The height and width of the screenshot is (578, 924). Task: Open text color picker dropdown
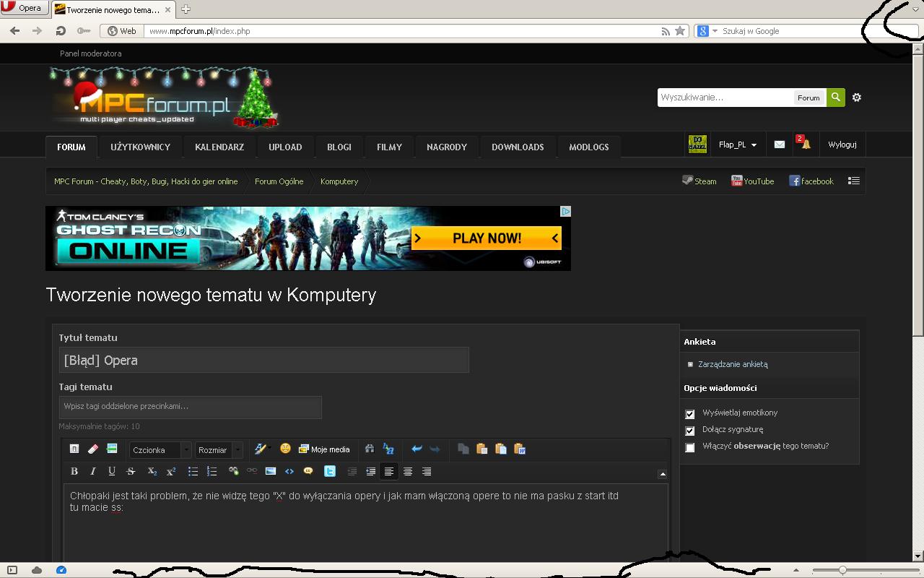[x=263, y=449]
